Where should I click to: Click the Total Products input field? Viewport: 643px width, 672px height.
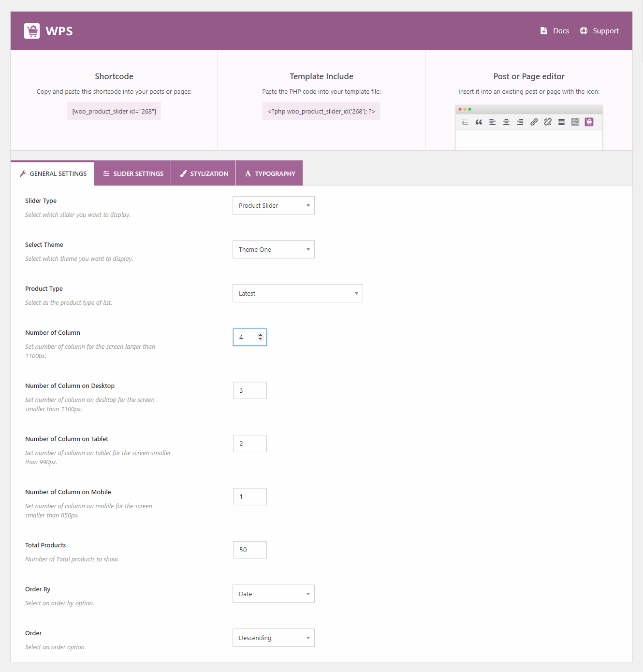pyautogui.click(x=249, y=550)
